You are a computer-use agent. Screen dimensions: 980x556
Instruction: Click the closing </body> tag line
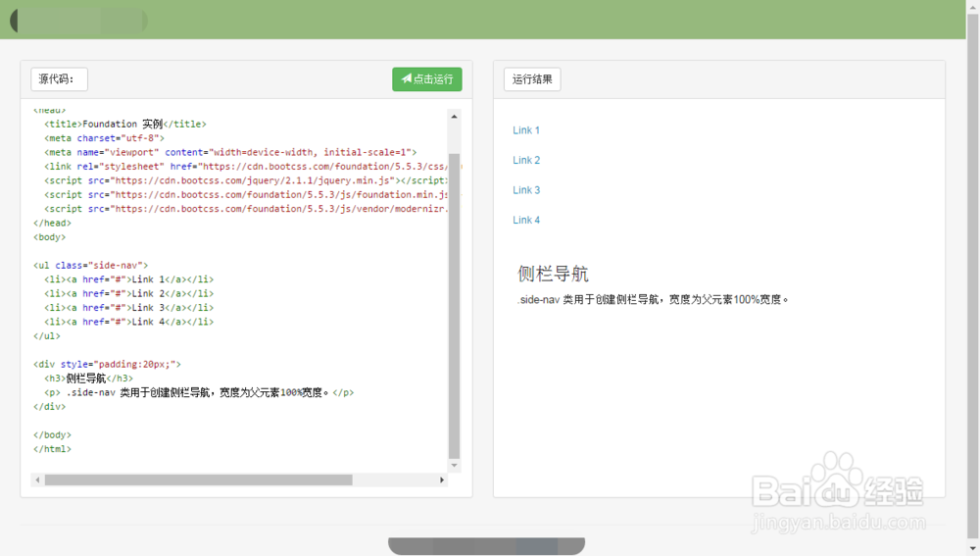tap(53, 434)
